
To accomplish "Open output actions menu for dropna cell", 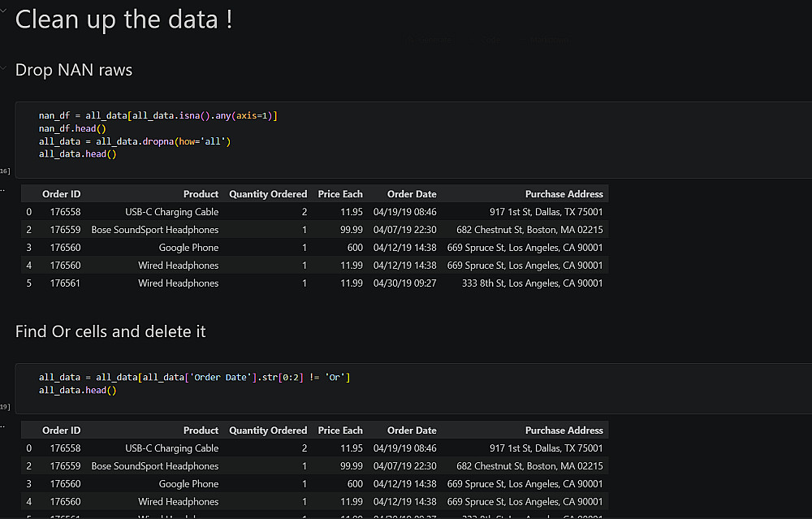I will pos(2,189).
